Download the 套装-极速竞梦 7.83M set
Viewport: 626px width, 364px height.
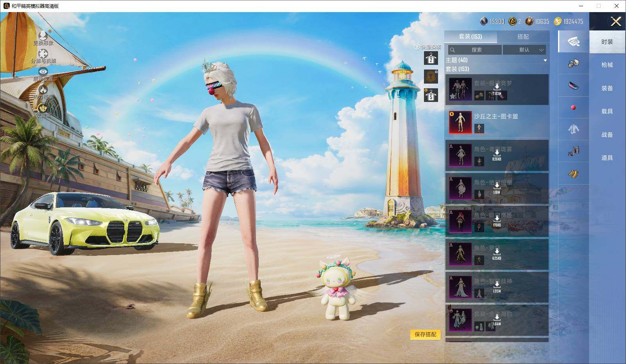pyautogui.click(x=497, y=89)
